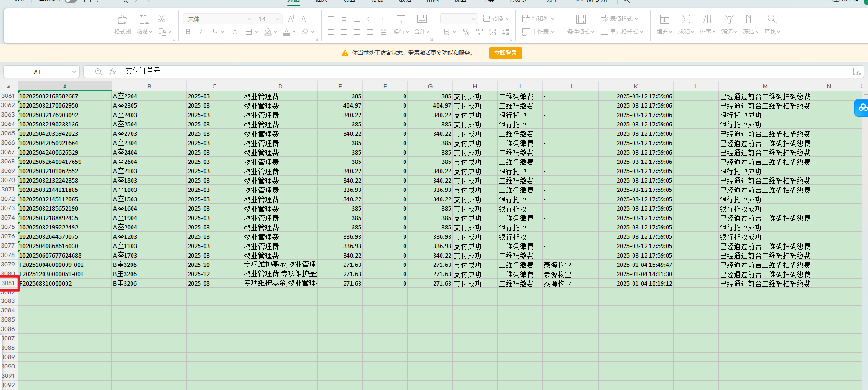868x390 pixels.
Task: Click the Filter (筛选) funnel icon
Action: coord(729,19)
